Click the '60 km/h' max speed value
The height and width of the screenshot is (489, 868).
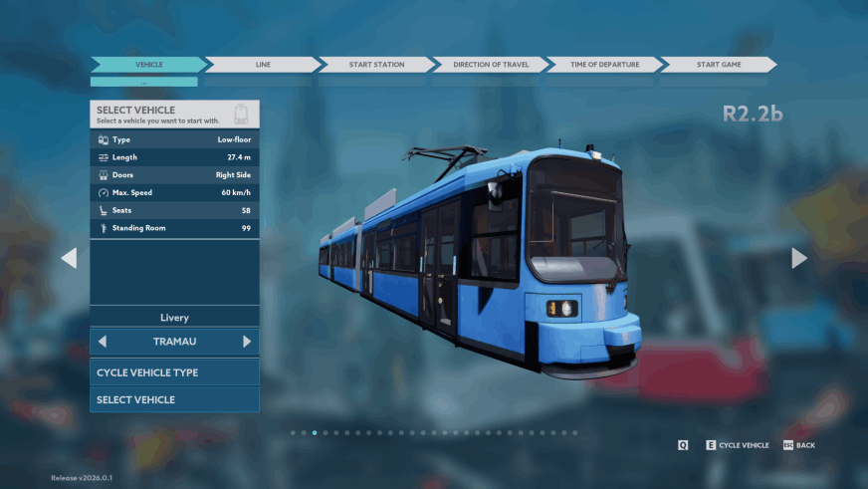pyautogui.click(x=236, y=193)
